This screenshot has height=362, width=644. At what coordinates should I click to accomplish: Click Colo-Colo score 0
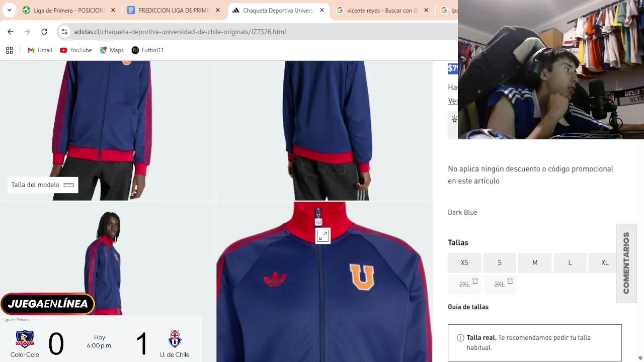56,344
